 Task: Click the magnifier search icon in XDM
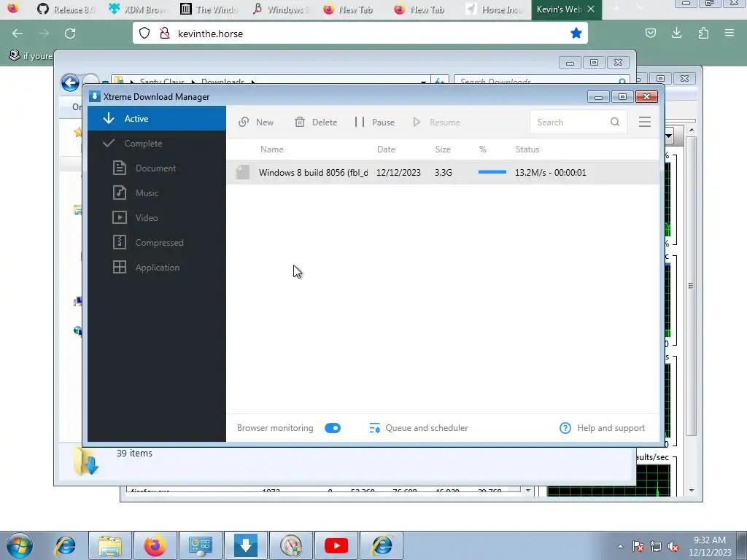click(x=615, y=122)
